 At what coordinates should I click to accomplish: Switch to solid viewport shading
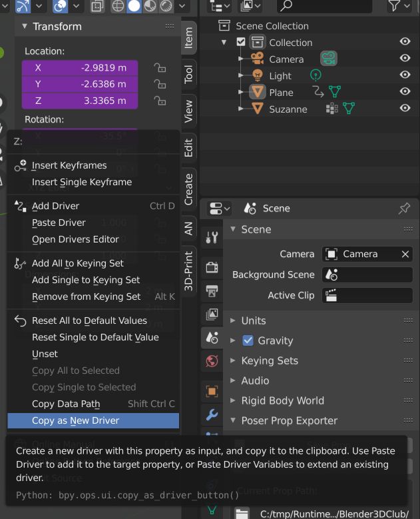pos(134,5)
